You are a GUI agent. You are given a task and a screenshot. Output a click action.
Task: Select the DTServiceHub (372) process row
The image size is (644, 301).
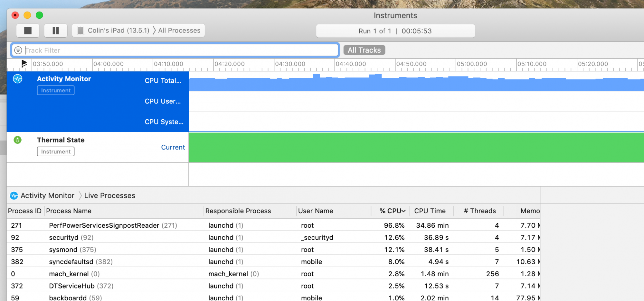click(273, 286)
